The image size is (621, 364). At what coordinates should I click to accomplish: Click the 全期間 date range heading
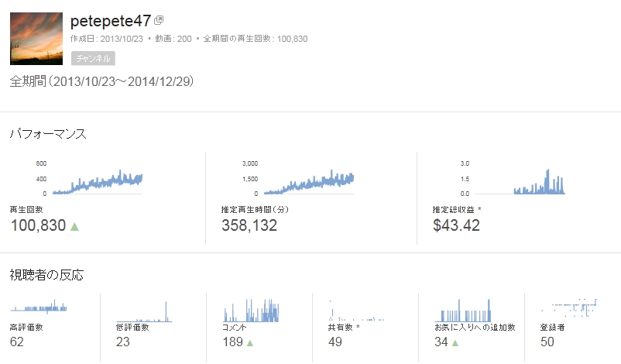pyautogui.click(x=101, y=81)
